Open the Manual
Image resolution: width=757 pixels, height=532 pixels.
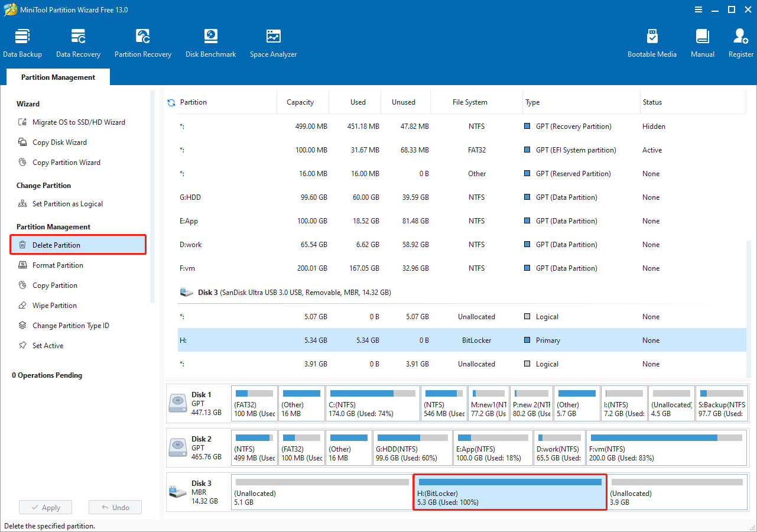tap(701, 41)
